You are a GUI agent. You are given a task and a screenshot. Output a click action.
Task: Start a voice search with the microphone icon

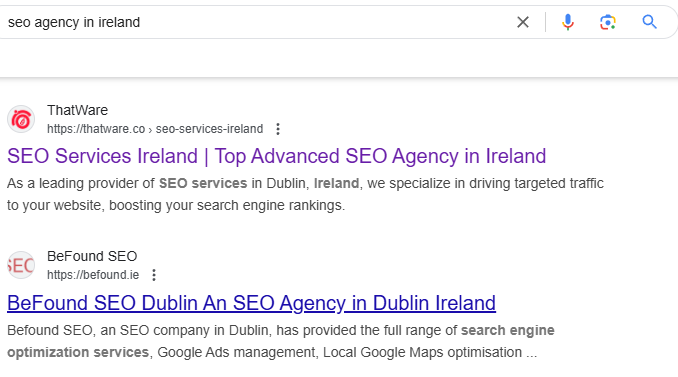568,22
